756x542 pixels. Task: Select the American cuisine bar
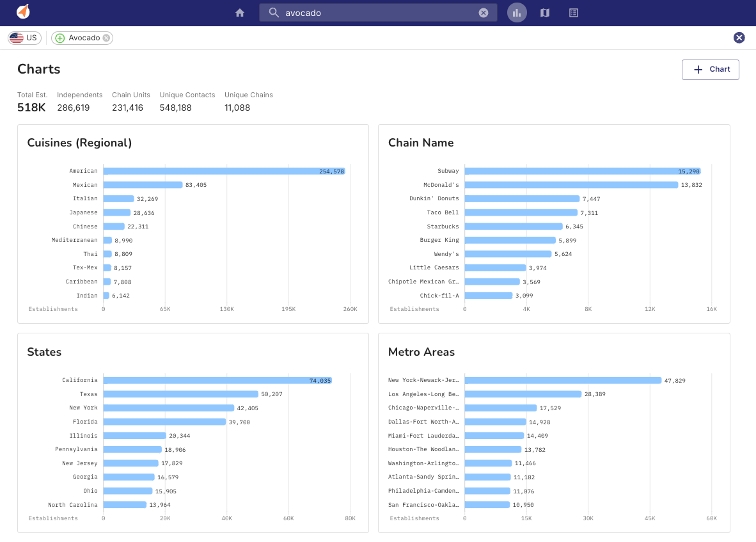[224, 171]
